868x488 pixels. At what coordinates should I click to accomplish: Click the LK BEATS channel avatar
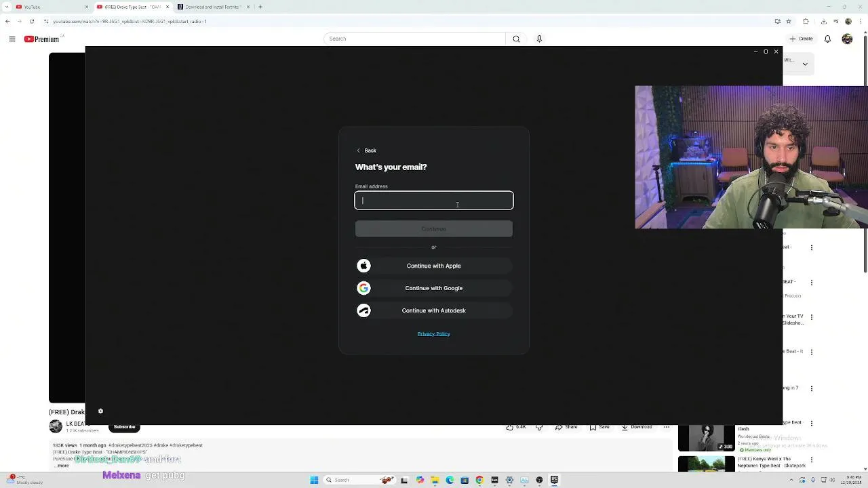click(x=56, y=426)
